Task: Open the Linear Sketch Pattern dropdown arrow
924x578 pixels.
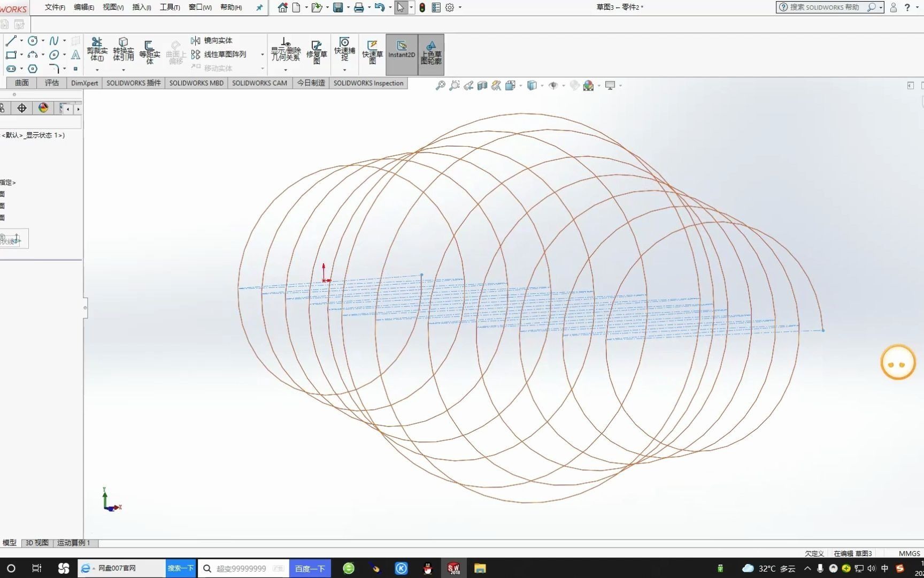Action: coord(261,54)
